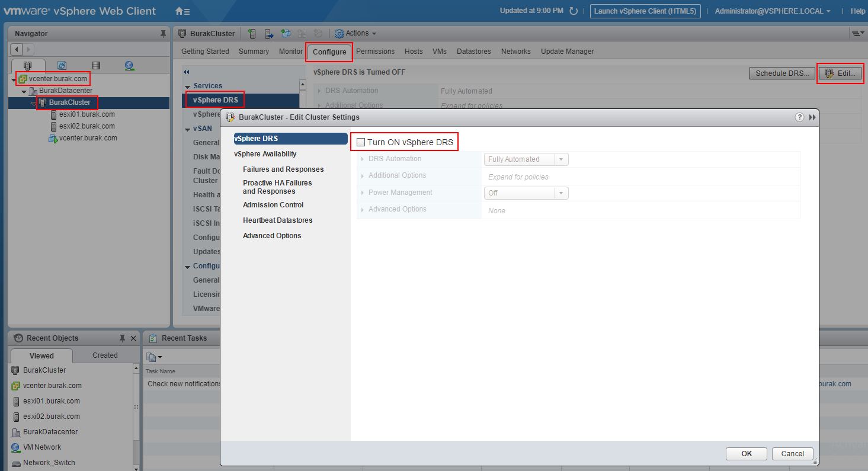Switch to the VMs and Templates inventory view

[x=62, y=66]
